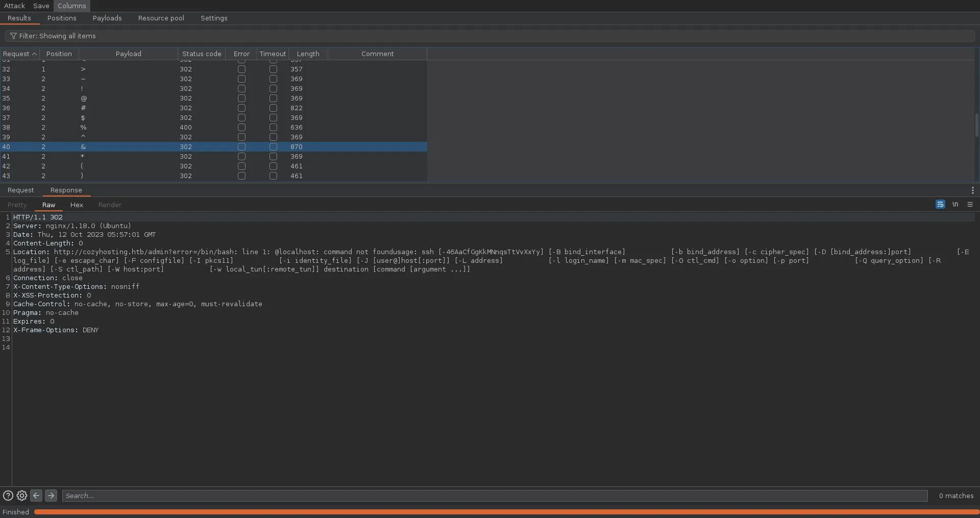Open the help question mark icon

8,496
